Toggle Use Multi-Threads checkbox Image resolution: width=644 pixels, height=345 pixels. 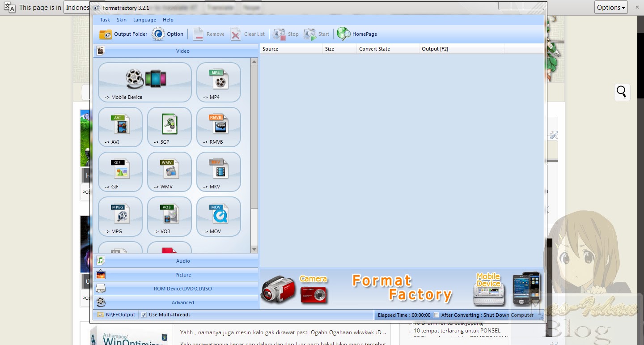pos(144,315)
